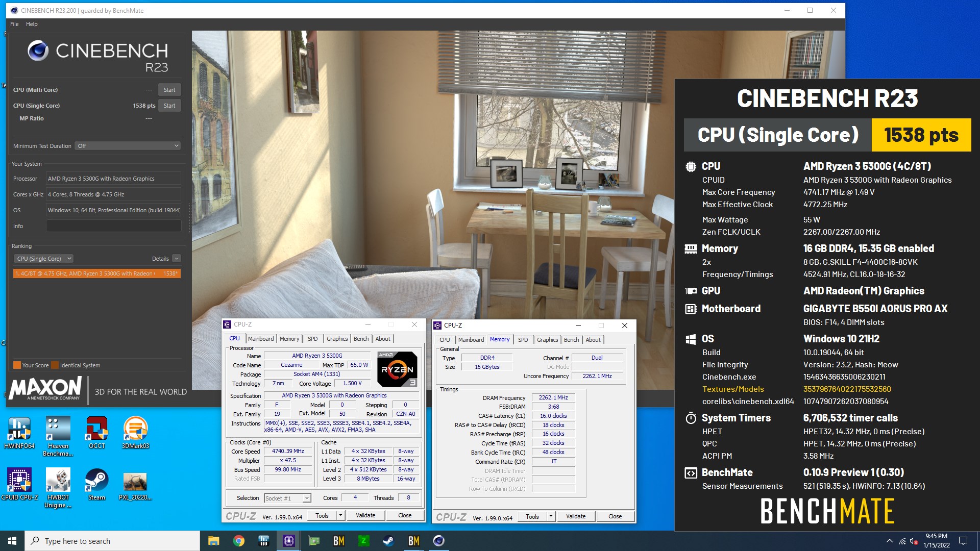Switch to CPU-Z in the taskbar
The width and height of the screenshot is (980, 551).
[x=289, y=541]
